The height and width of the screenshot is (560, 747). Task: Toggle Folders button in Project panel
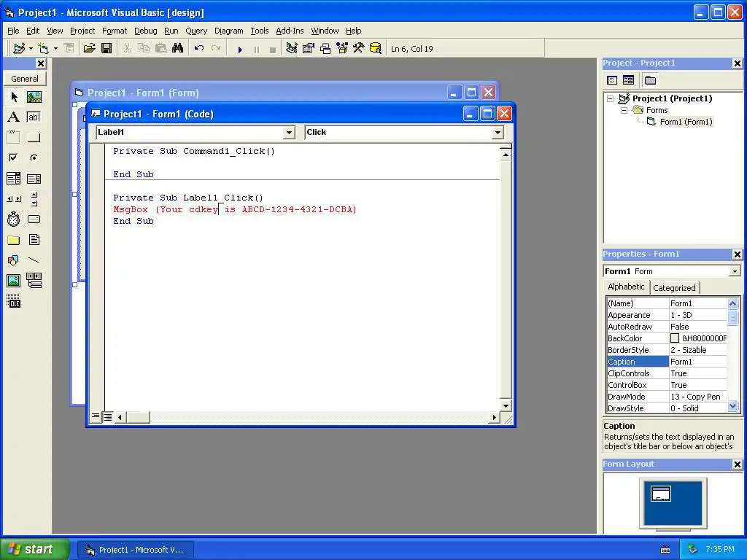click(650, 80)
